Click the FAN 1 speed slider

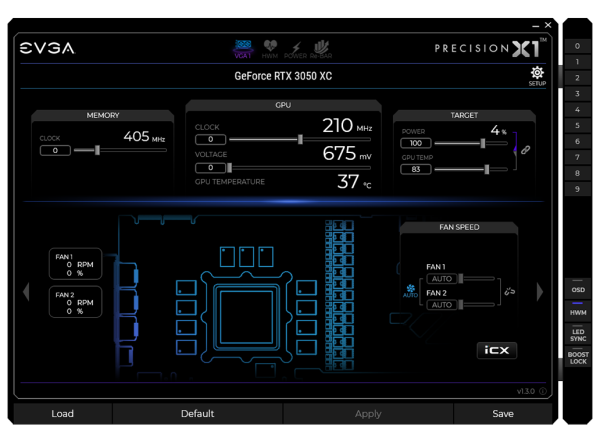coord(477,279)
